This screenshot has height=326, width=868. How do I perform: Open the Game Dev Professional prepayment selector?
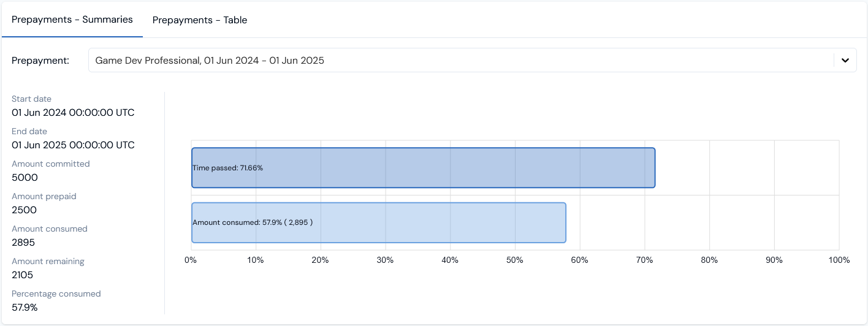click(x=472, y=60)
